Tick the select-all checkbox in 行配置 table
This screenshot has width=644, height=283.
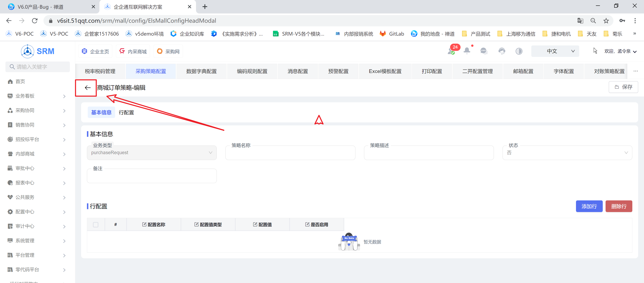(x=96, y=225)
